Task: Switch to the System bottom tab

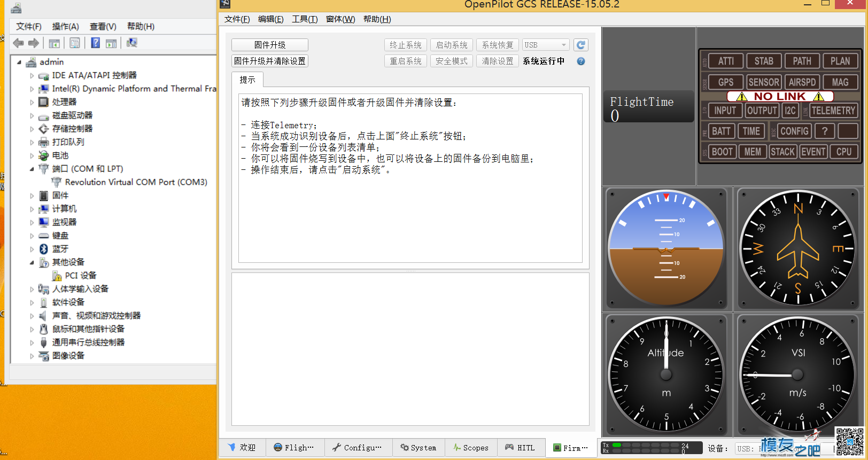Action: coord(418,448)
